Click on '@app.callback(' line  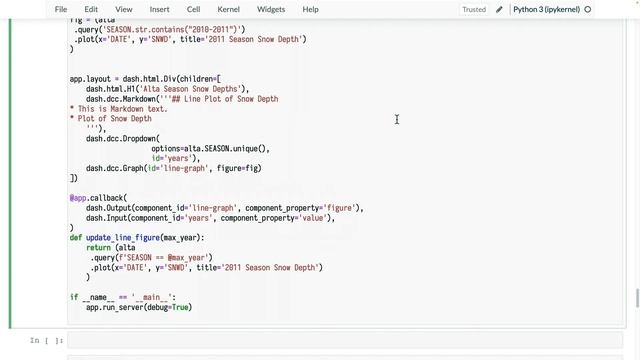pos(98,198)
